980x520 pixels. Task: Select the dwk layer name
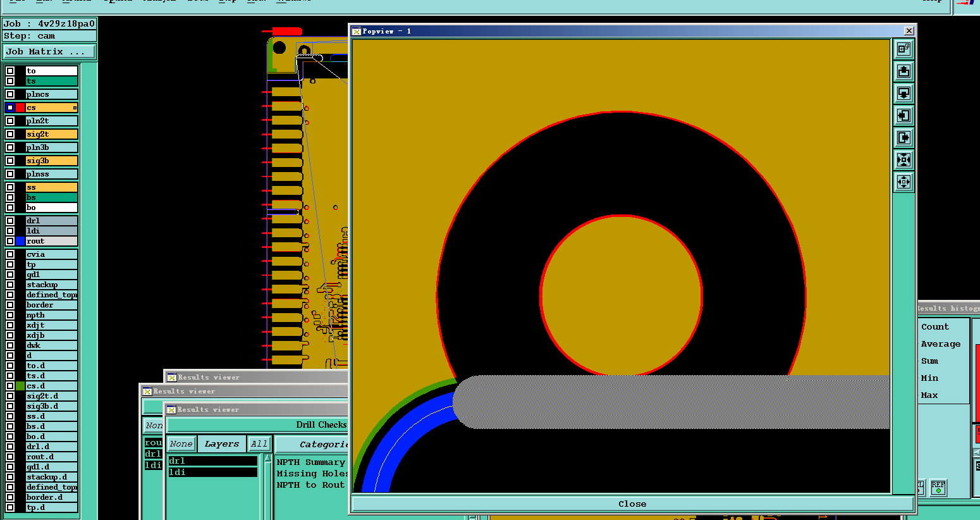point(51,345)
